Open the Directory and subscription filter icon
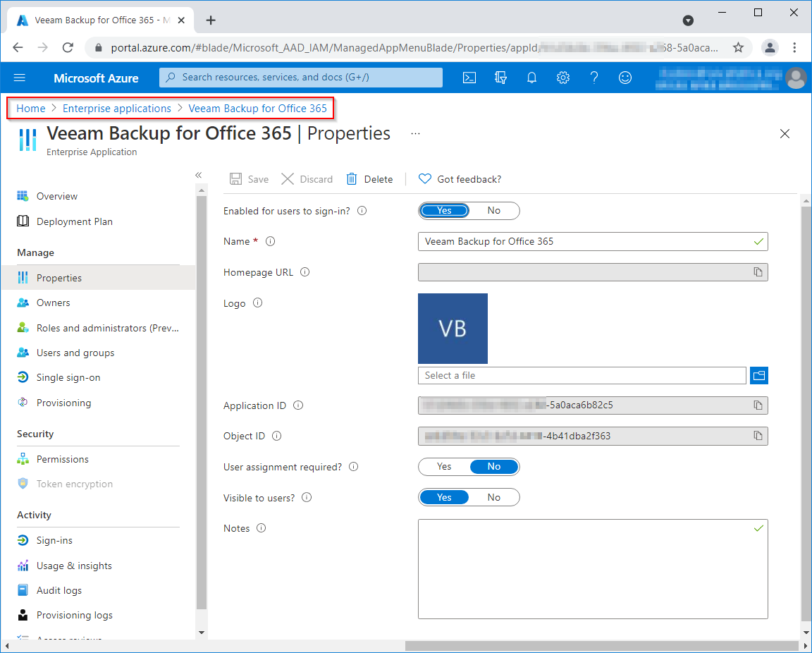 pyautogui.click(x=500, y=78)
